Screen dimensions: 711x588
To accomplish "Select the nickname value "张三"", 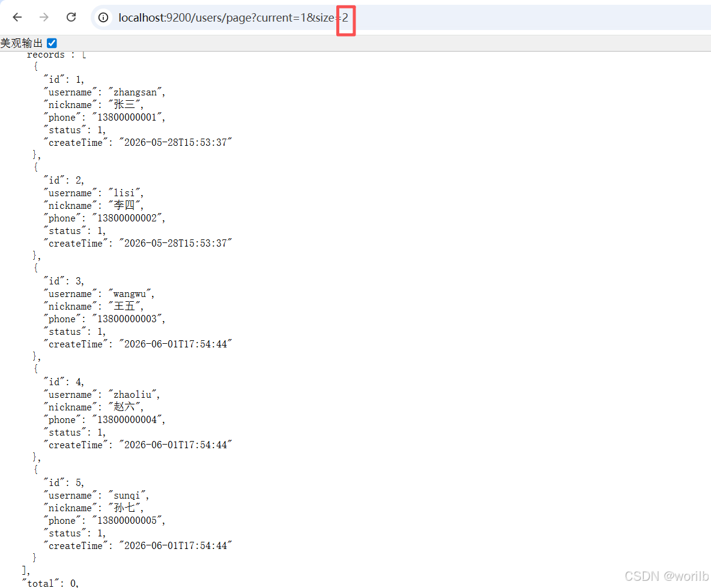I will pos(124,104).
